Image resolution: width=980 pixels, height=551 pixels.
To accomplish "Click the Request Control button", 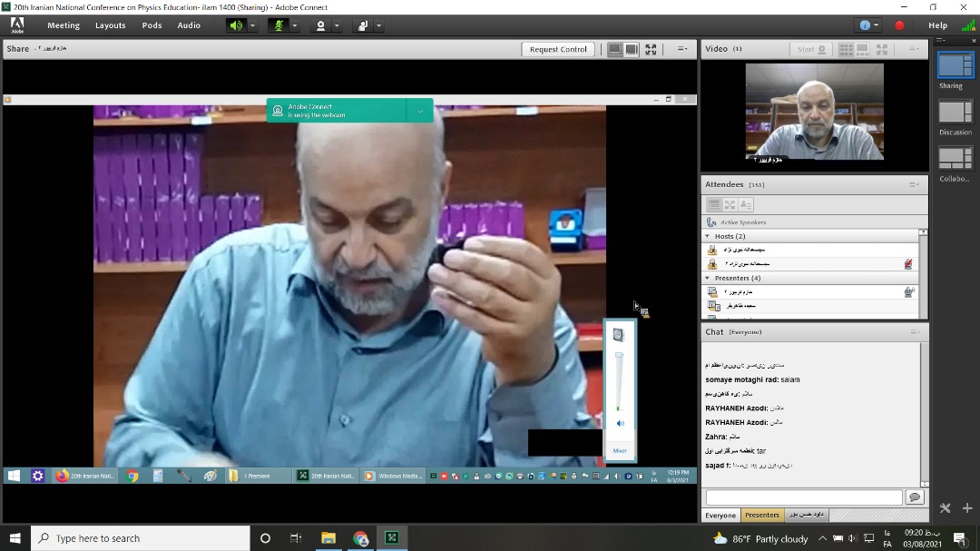I will click(558, 49).
